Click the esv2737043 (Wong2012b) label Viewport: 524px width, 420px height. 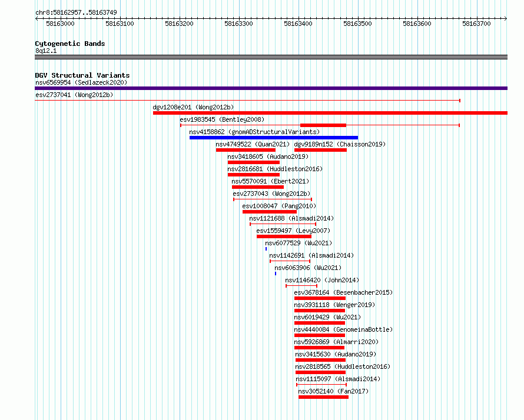(271, 194)
